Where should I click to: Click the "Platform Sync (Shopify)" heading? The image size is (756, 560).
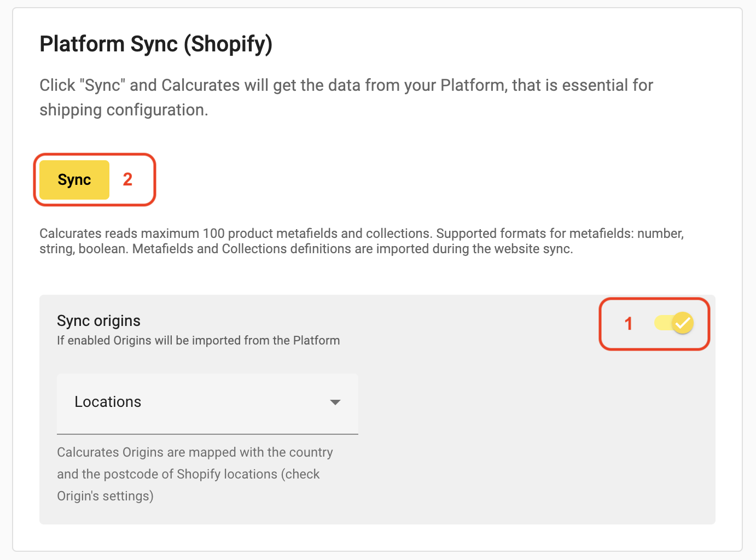tap(156, 44)
